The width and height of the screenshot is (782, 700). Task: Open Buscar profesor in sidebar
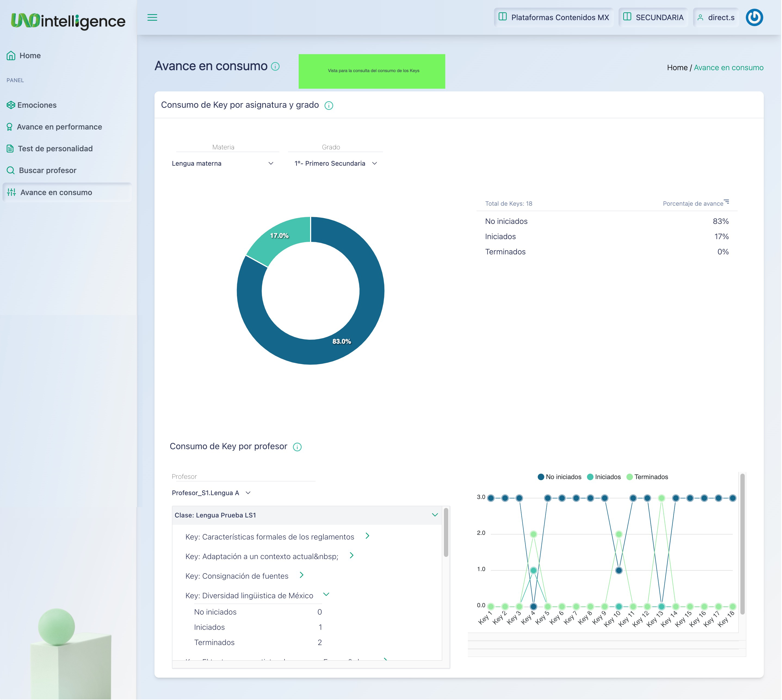pos(47,170)
